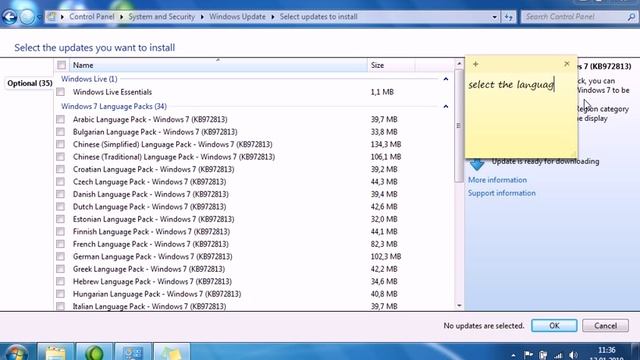Click the list scrollbar up arrow
Image resolution: width=640 pixels, height=360 pixels.
click(459, 64)
